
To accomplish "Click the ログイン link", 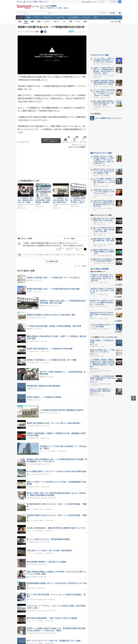I will [x=42, y=8].
